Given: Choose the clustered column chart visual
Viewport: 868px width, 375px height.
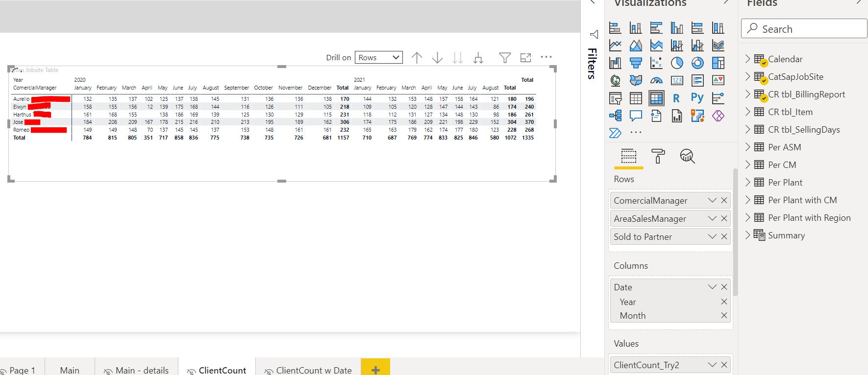Looking at the screenshot, I should (x=677, y=28).
